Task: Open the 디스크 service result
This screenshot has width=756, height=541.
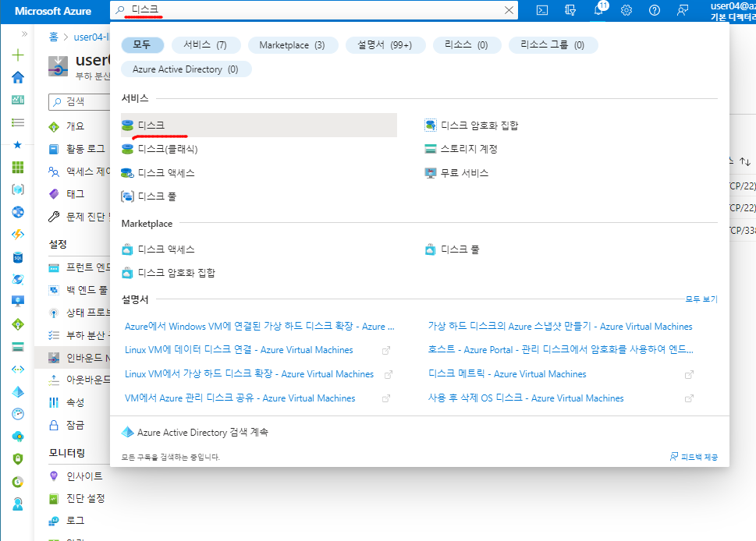Action: [x=259, y=126]
